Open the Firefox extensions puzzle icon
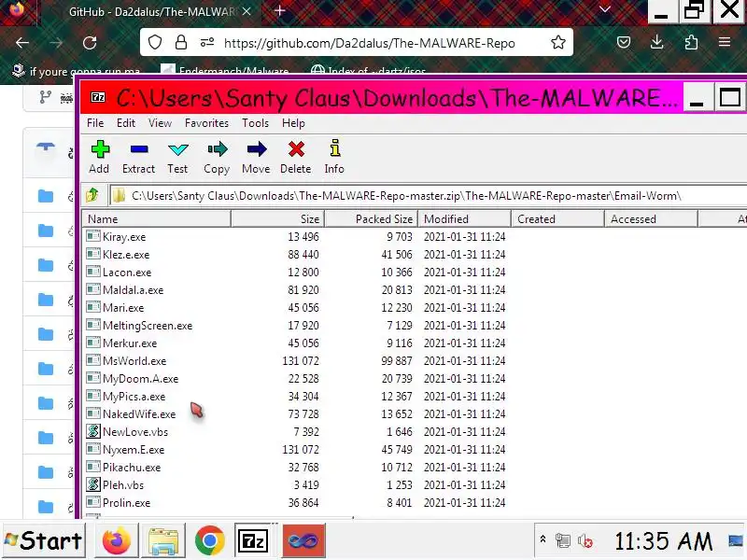The width and height of the screenshot is (747, 560). 691,43
